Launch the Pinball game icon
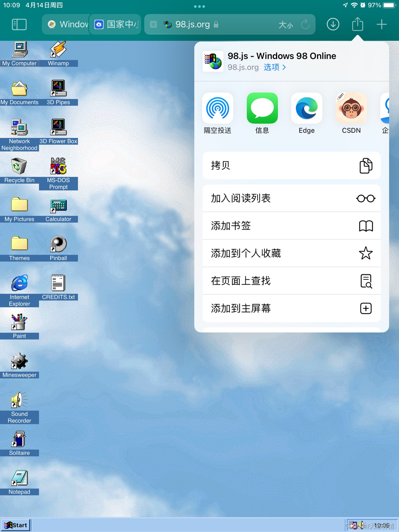399x532 pixels. [x=58, y=248]
